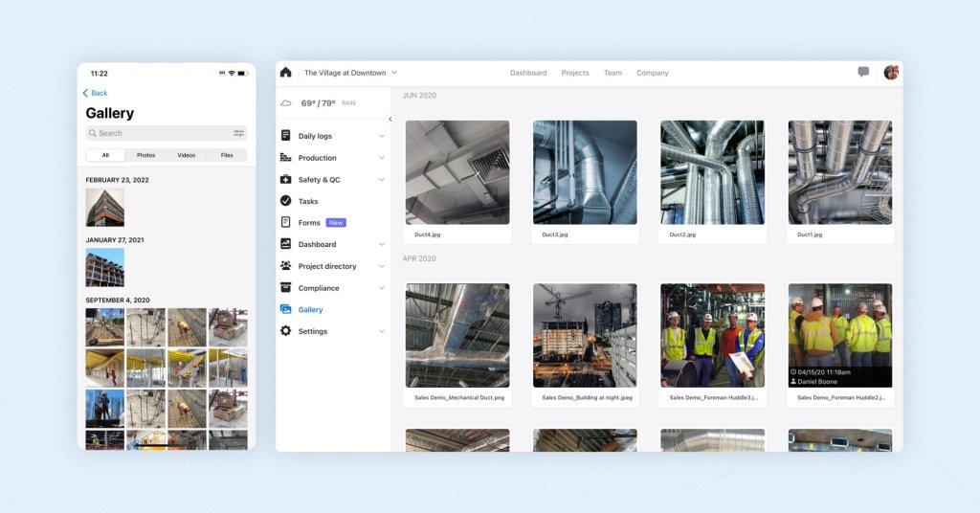Collapse the sidebar with arrow handle
Viewport: 980px width, 513px height.
click(x=390, y=119)
